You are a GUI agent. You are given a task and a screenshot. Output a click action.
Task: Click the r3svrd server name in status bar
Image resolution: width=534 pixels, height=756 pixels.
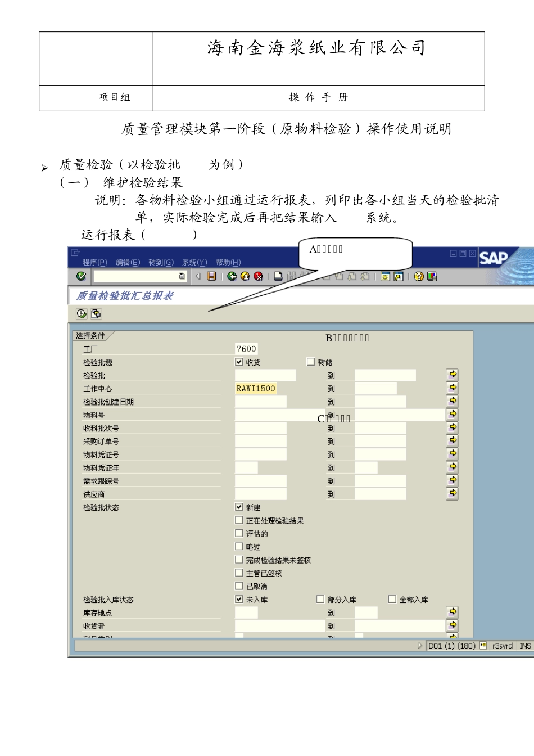point(503,646)
